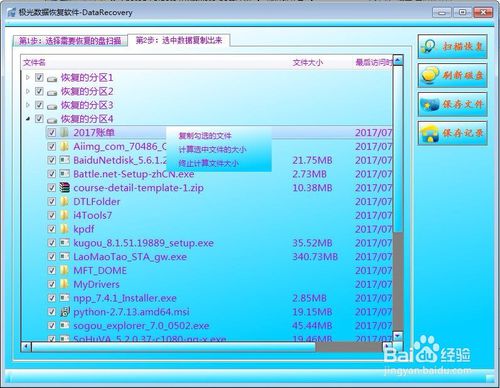500x388 pixels.
Task: Select the course-detail-template-1.zip row name
Action: (138, 188)
